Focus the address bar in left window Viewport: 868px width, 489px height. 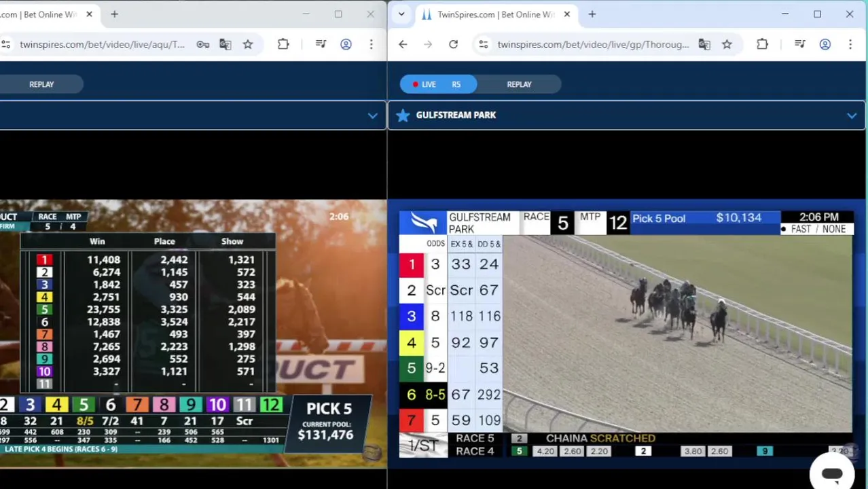click(x=102, y=44)
